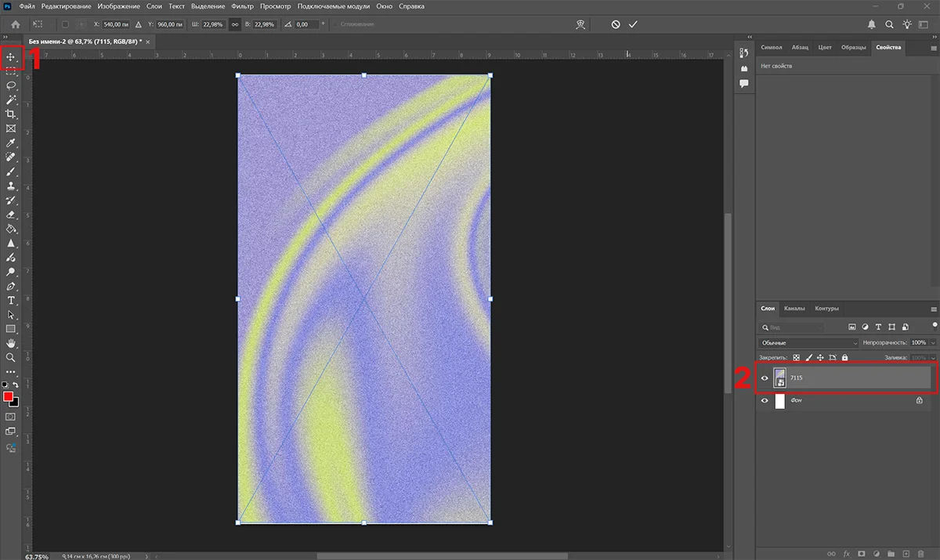Select the Lasso tool

pyautogui.click(x=11, y=85)
